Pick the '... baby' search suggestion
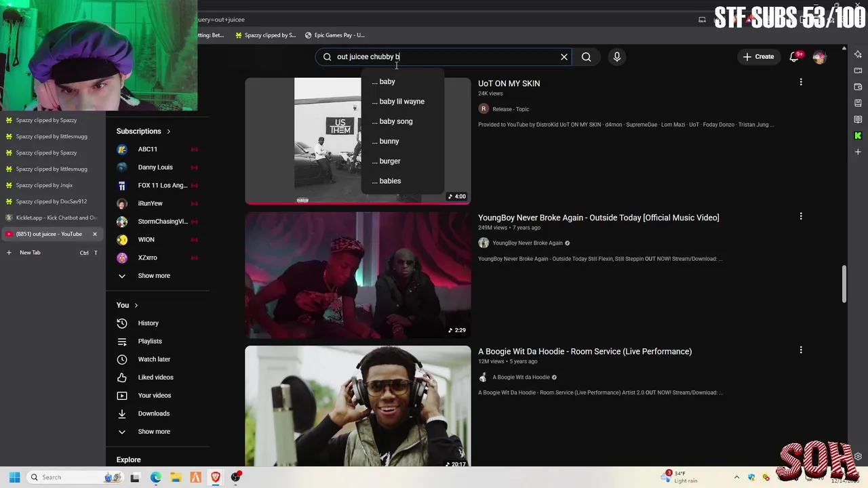 pyautogui.click(x=402, y=81)
